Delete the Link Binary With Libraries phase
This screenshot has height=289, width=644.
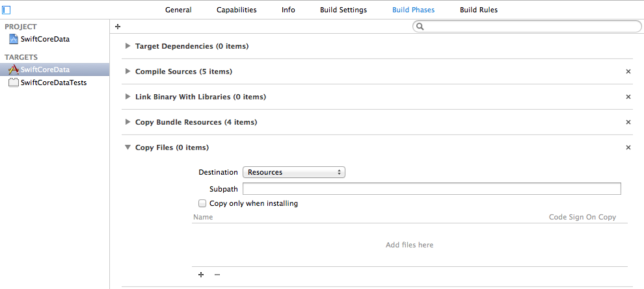coord(628,97)
